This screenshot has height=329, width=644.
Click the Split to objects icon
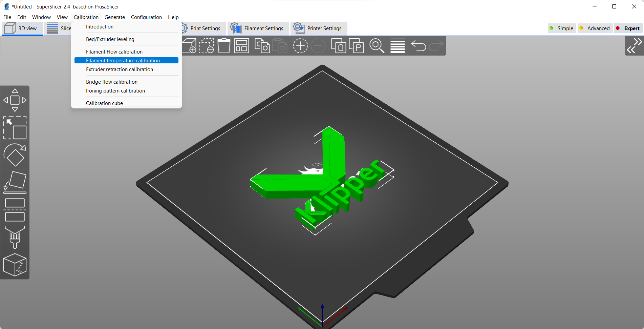339,46
